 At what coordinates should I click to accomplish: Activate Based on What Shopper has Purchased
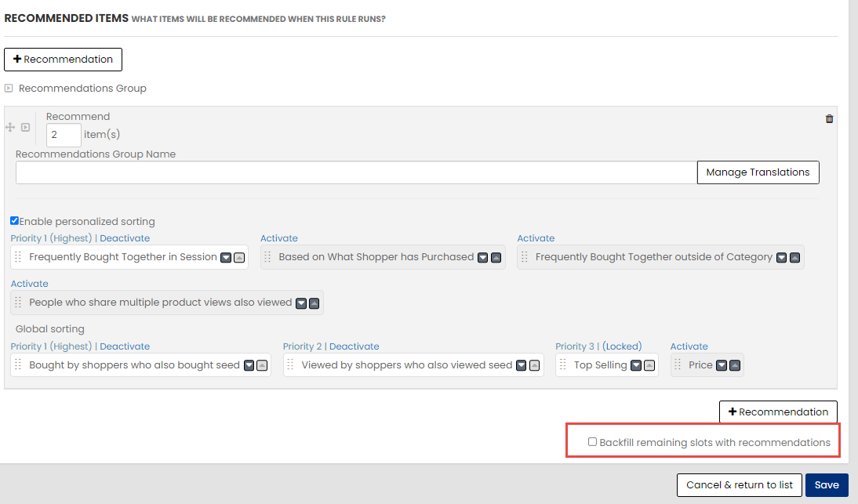pyautogui.click(x=279, y=238)
